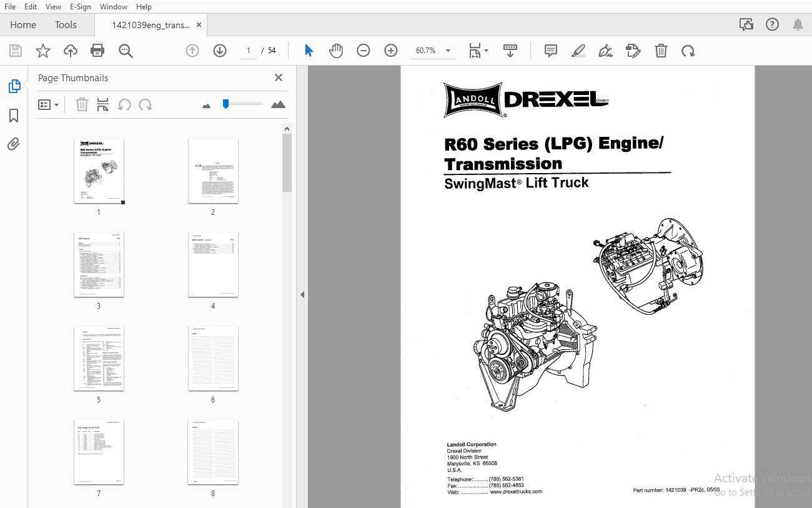The height and width of the screenshot is (508, 812).
Task: Switch to the Tools tab
Action: click(66, 25)
